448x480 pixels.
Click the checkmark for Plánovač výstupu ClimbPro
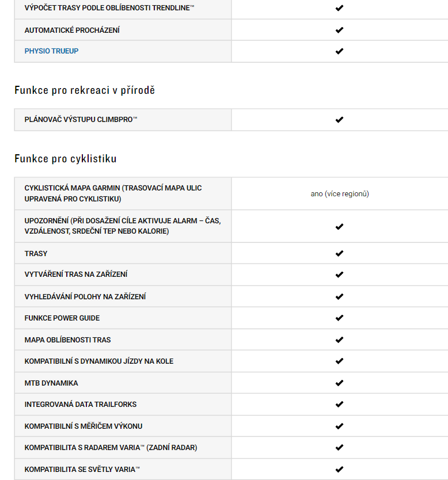[339, 120]
